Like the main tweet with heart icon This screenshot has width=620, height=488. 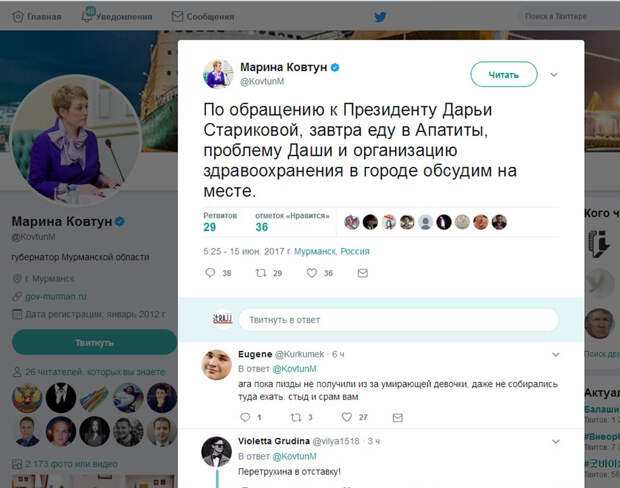(x=312, y=273)
